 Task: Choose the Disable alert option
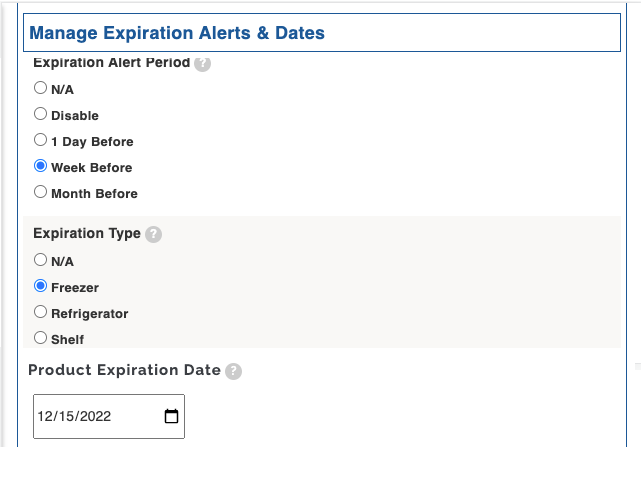click(x=41, y=114)
